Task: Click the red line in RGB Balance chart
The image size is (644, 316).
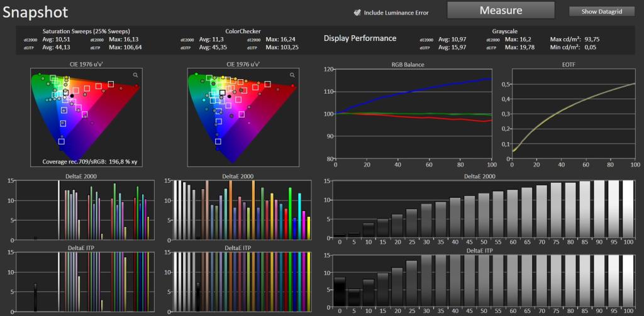Action: point(411,117)
